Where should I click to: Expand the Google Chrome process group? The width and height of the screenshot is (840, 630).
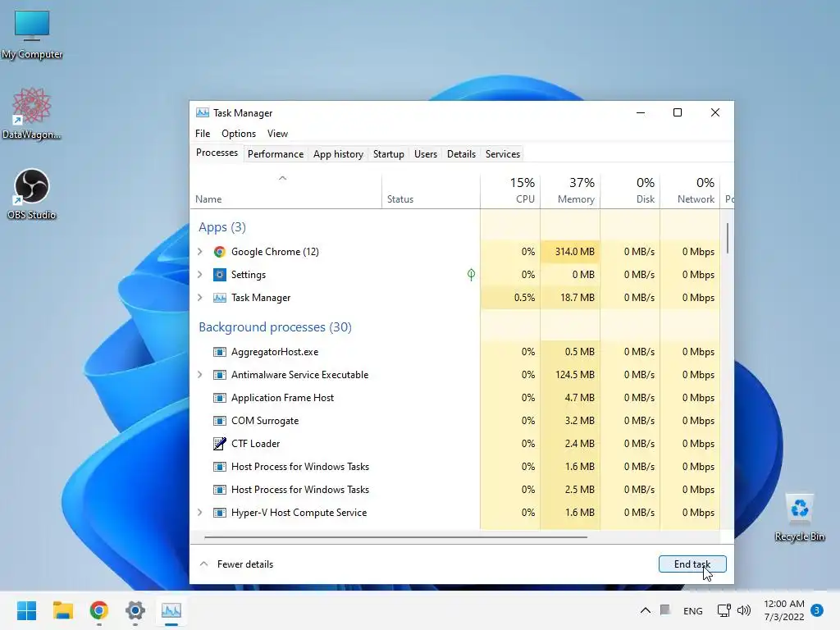[x=200, y=252]
